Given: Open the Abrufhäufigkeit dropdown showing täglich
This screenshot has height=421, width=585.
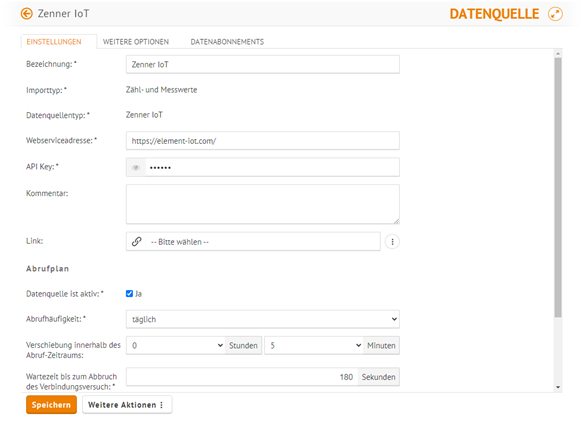Looking at the screenshot, I should (x=263, y=319).
